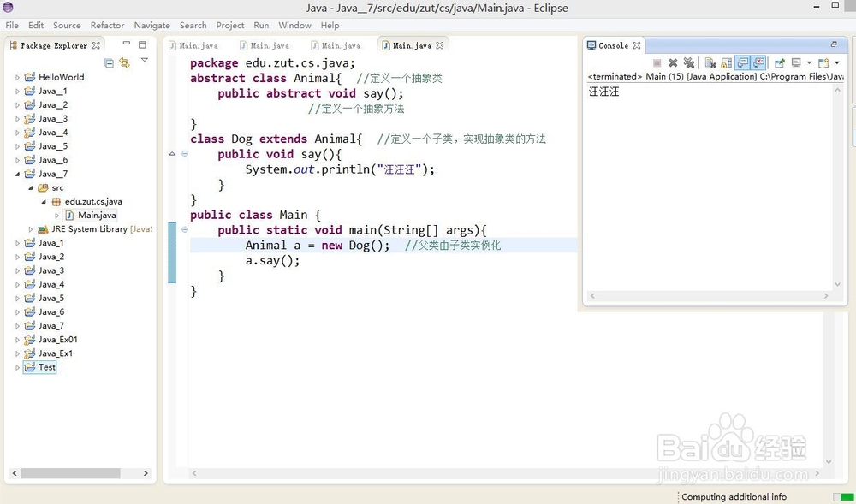Collapse All in Package Explorer toolbar
The width and height of the screenshot is (856, 504).
coord(110,63)
